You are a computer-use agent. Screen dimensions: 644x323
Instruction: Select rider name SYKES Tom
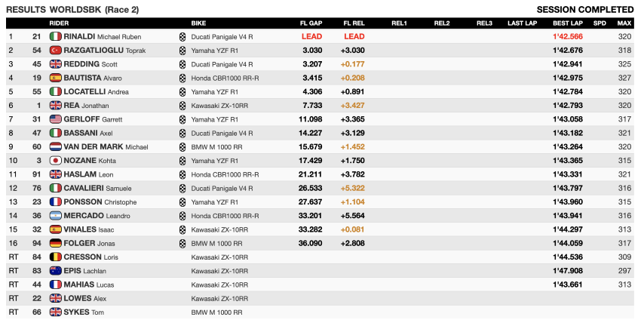pyautogui.click(x=84, y=312)
